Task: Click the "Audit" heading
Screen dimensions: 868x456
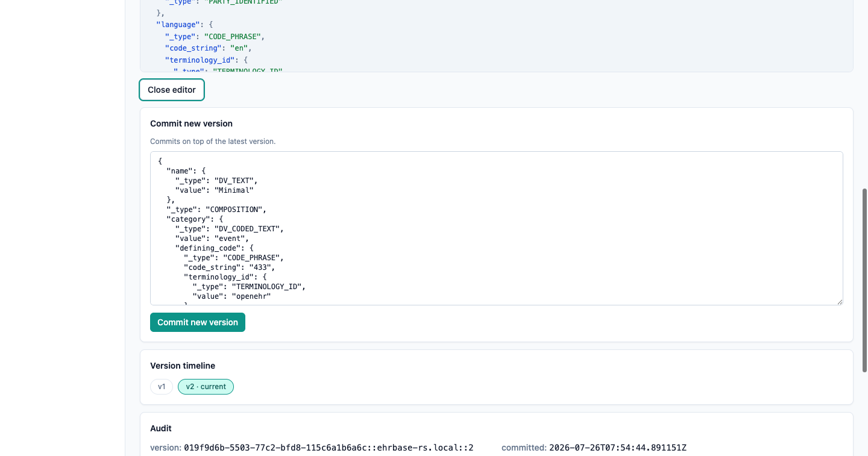Action: [x=161, y=428]
